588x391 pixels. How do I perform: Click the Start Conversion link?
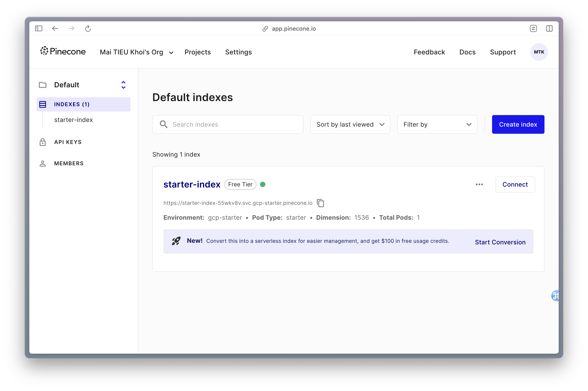(x=500, y=242)
